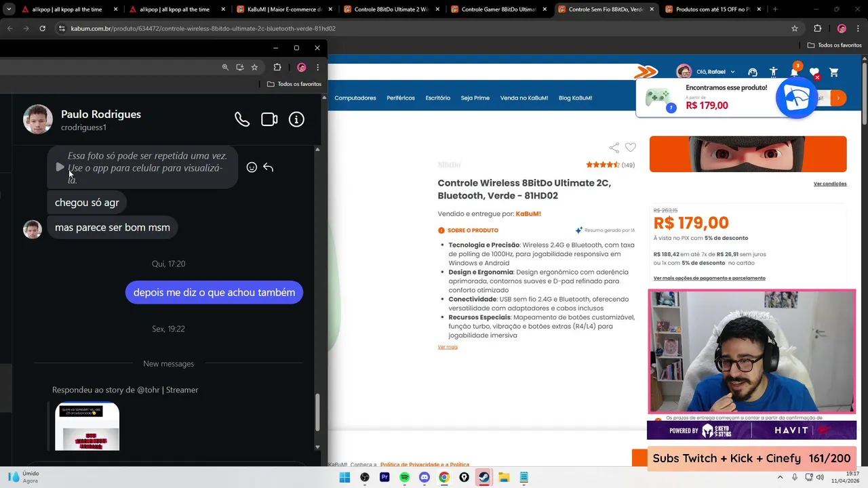Open Windows Start menu

(x=344, y=477)
